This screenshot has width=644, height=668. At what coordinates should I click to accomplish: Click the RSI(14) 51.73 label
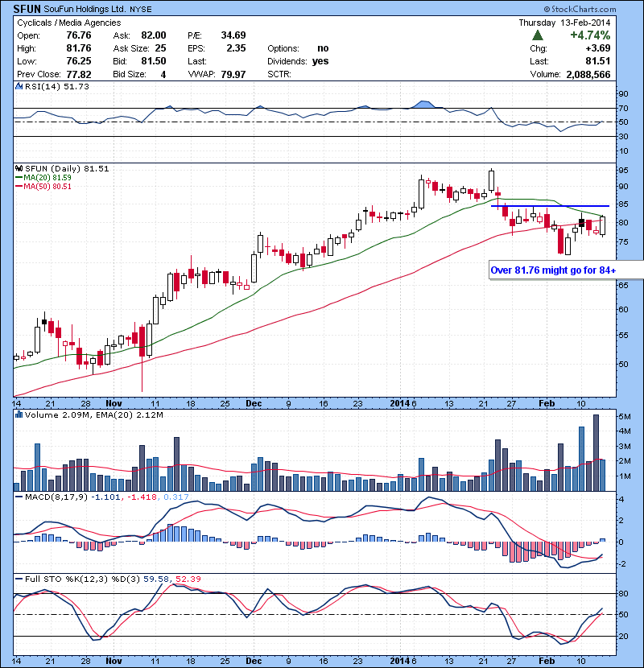pyautogui.click(x=57, y=86)
